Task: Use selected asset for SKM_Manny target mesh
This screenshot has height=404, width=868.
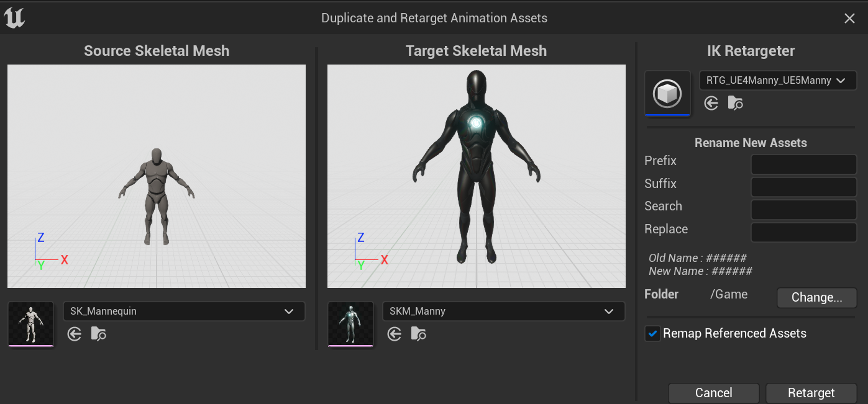Action: tap(395, 334)
